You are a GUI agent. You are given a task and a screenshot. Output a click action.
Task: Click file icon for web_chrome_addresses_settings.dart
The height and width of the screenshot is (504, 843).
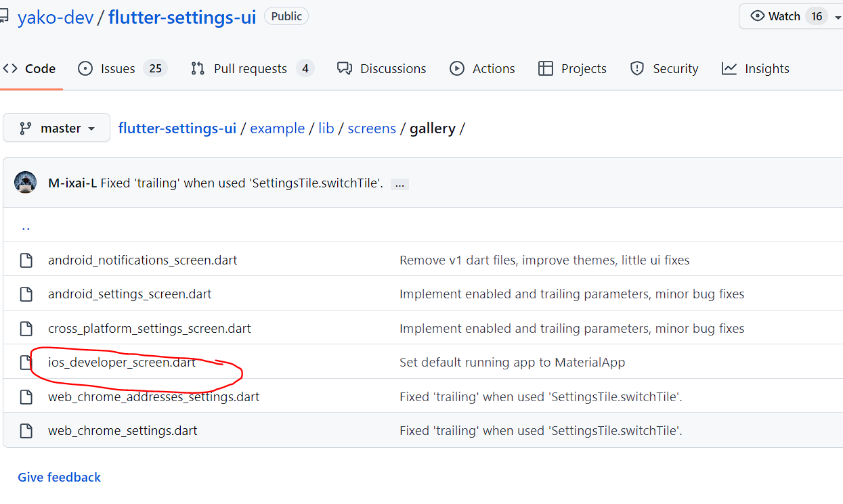26,396
